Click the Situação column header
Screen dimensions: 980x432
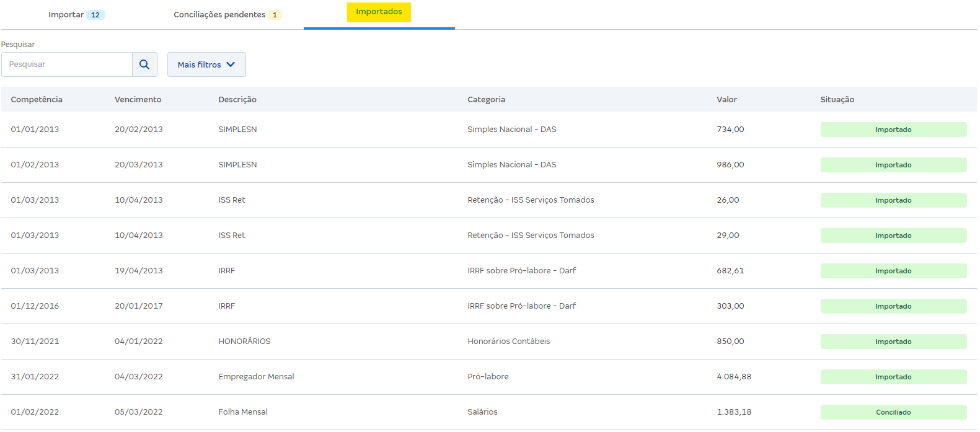[x=837, y=100]
